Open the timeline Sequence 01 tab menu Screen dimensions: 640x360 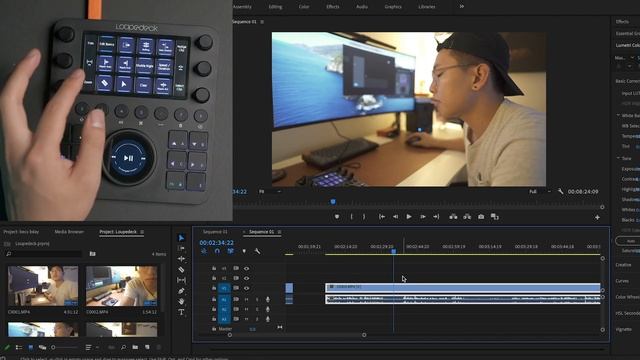click(280, 232)
